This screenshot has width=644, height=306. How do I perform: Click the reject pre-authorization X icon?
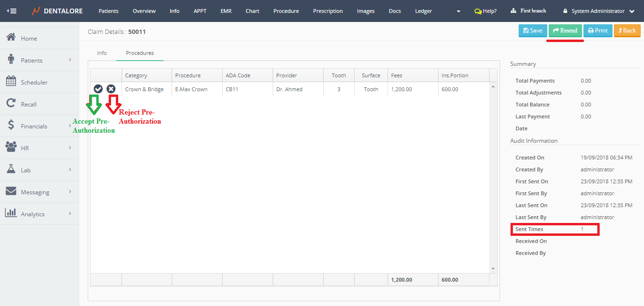pos(111,89)
